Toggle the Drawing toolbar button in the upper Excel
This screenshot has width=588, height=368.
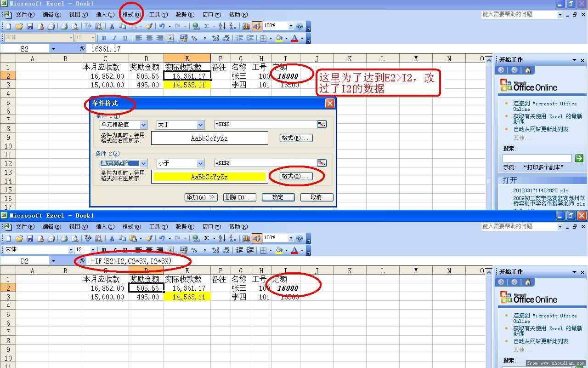pyautogui.click(x=257, y=26)
